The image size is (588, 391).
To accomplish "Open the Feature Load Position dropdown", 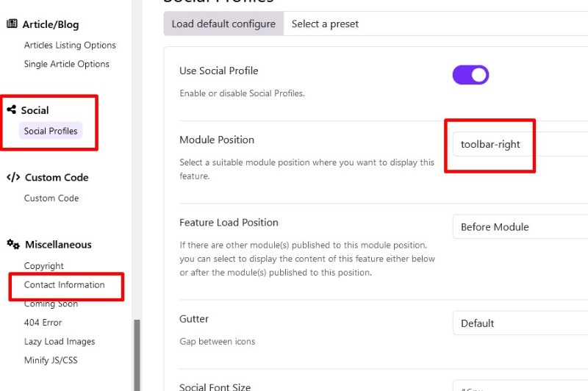I will tap(519, 227).
